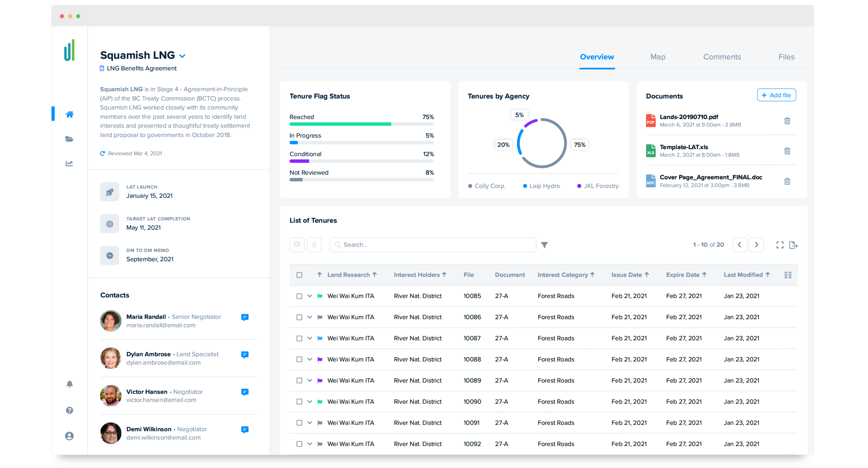Select all tenures with header checkbox
Screen dimensions: 868x468
coord(299,275)
